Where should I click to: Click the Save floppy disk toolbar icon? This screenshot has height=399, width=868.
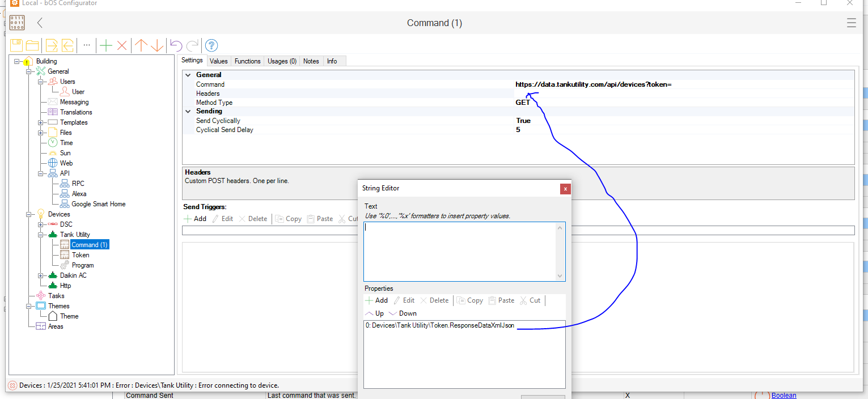click(x=16, y=45)
